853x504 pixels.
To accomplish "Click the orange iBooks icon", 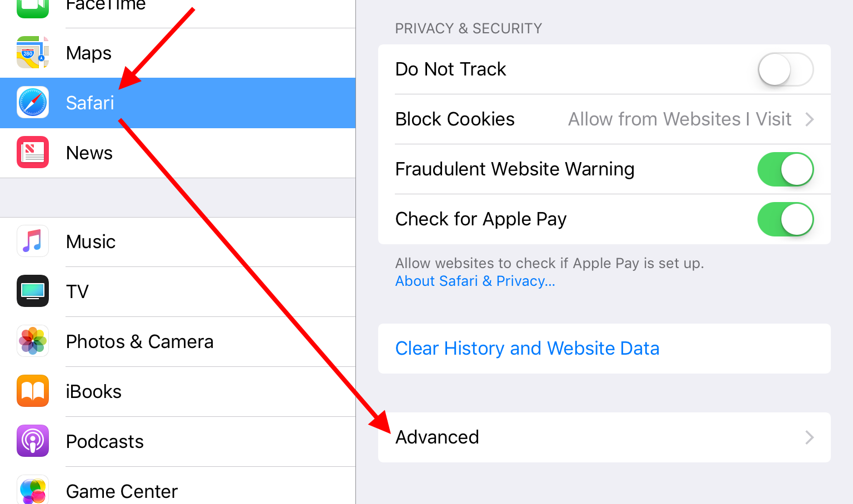I will tap(32, 391).
